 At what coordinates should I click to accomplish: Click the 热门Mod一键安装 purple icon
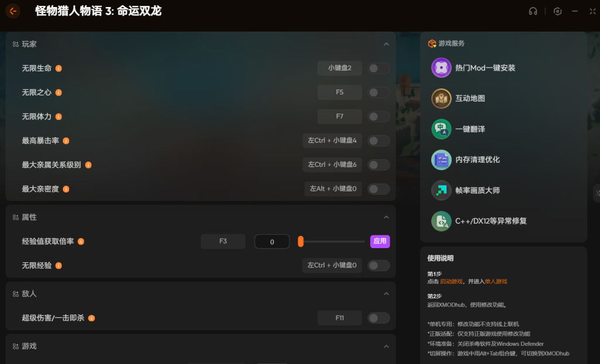coord(441,68)
